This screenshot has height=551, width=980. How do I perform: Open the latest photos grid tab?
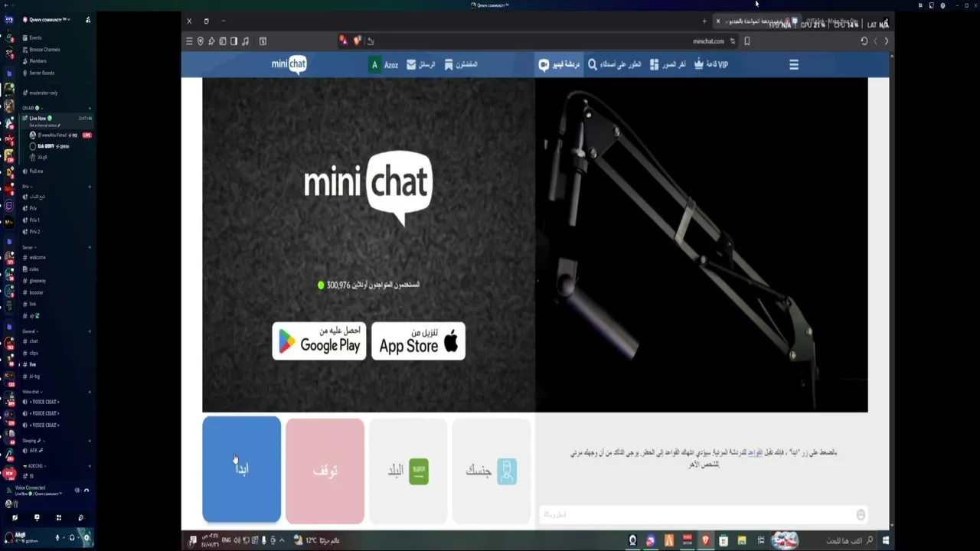point(668,65)
